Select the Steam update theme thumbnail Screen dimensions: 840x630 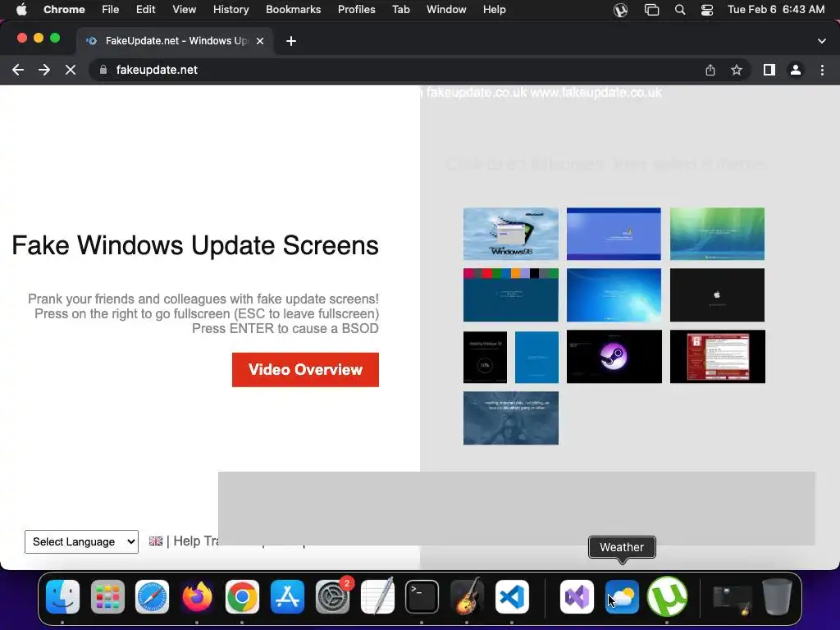point(614,356)
